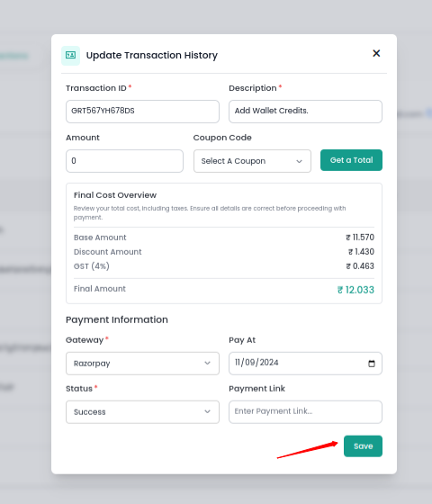Image resolution: width=432 pixels, height=504 pixels.
Task: Focus the Transaction ID input field
Action: [142, 112]
